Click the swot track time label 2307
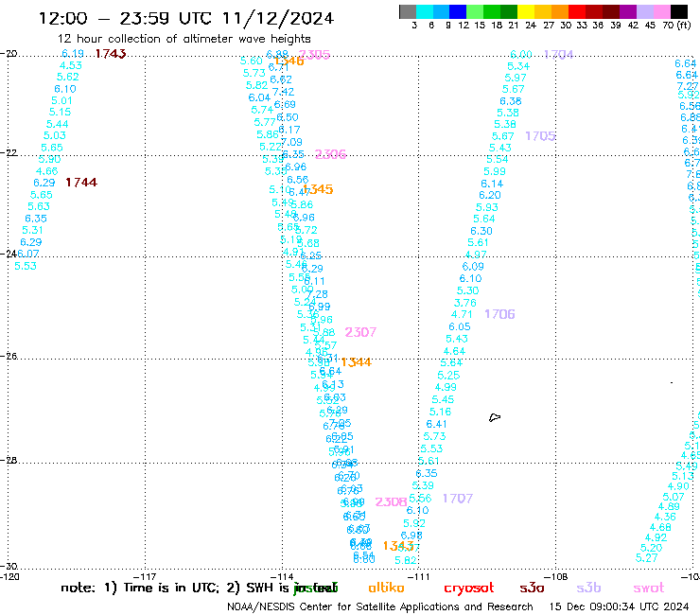The height and width of the screenshot is (615, 700). point(360,332)
